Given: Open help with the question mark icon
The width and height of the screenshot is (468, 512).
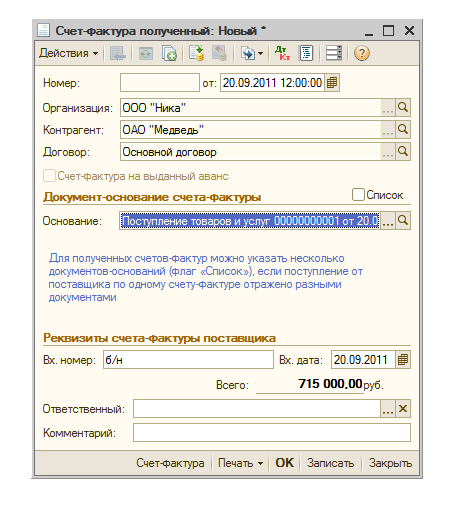Looking at the screenshot, I should pos(362,53).
